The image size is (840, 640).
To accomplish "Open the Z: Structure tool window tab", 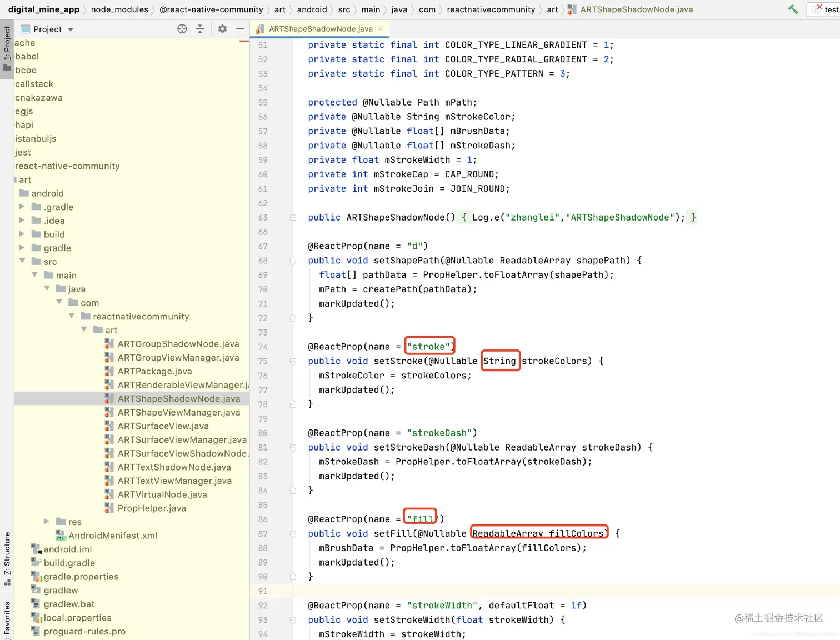I will pos(7,558).
